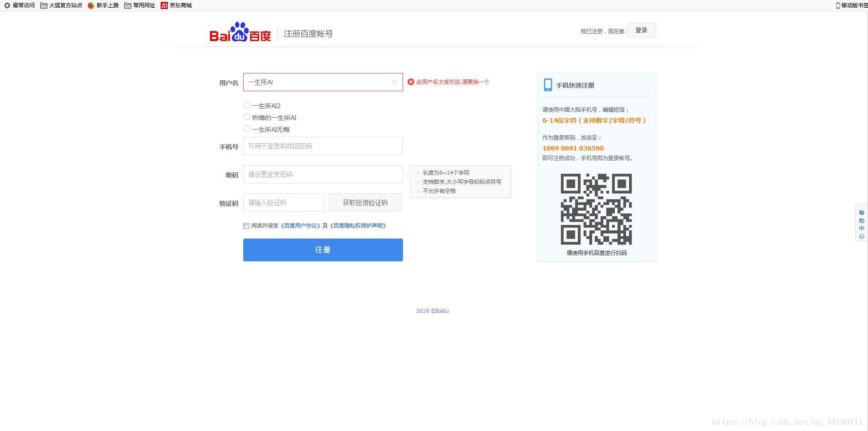The image size is (868, 431).
Task: Focus the 验证码 verification code field
Action: click(x=283, y=203)
